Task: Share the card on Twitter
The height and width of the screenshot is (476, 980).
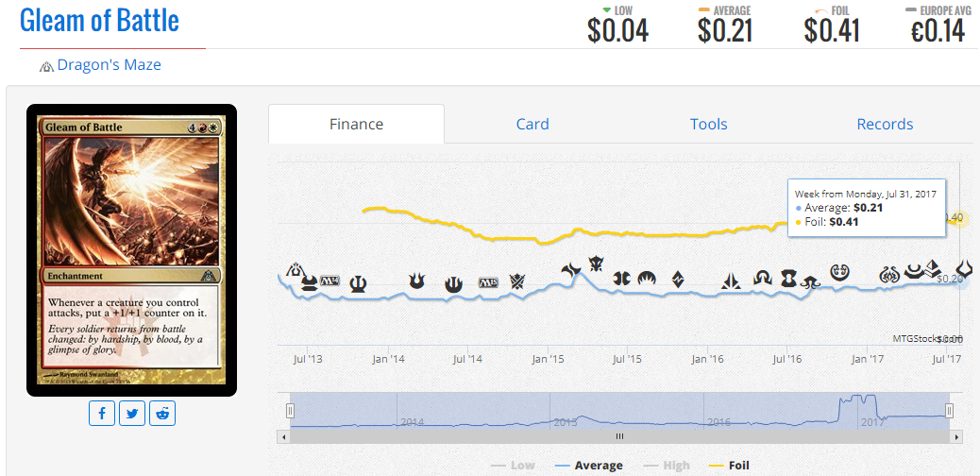Action: 132,414
